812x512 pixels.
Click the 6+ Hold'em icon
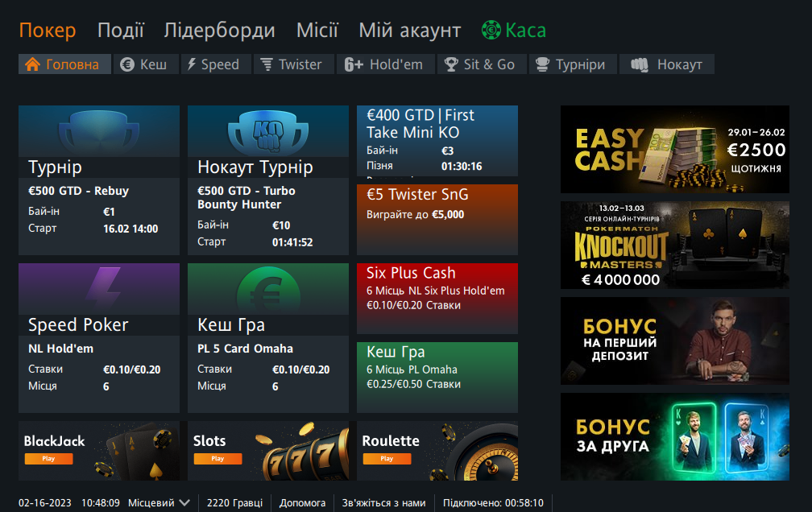tap(354, 64)
